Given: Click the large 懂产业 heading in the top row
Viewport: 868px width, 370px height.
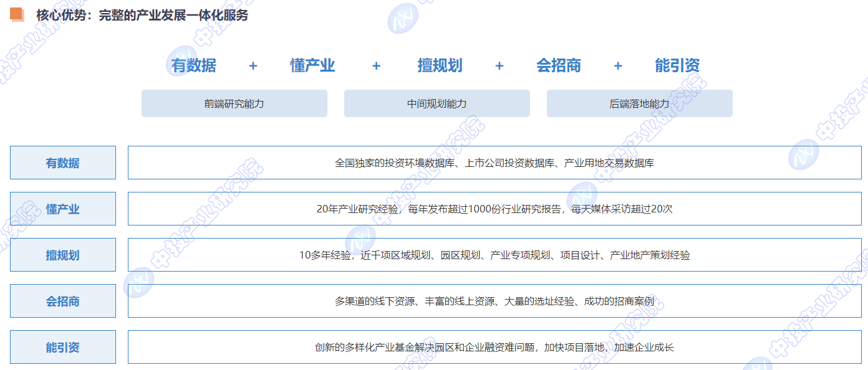Looking at the screenshot, I should 312,65.
